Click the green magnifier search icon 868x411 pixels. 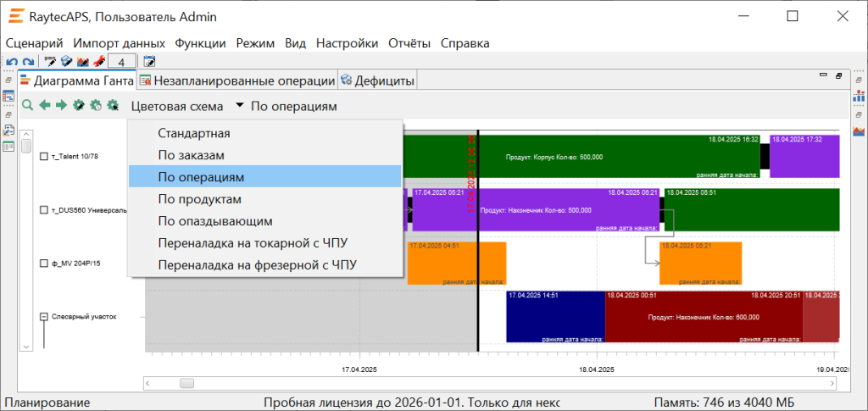tap(27, 105)
